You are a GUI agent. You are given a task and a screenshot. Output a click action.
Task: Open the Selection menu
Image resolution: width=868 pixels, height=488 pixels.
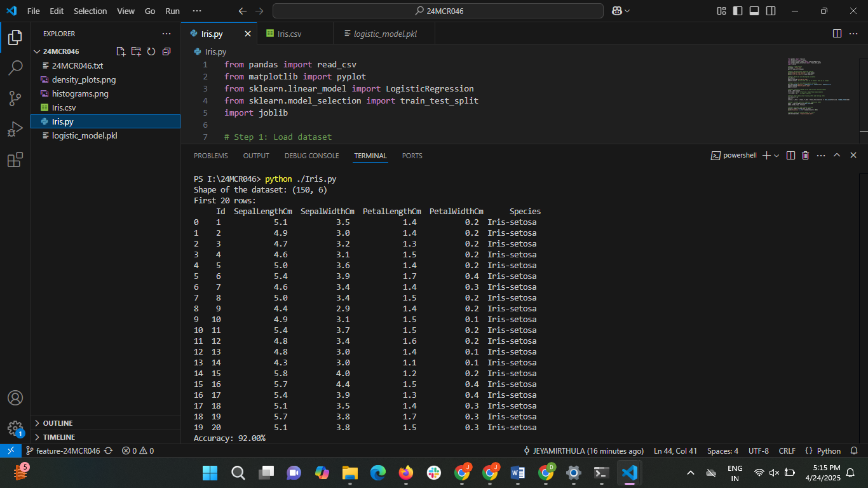[90, 11]
